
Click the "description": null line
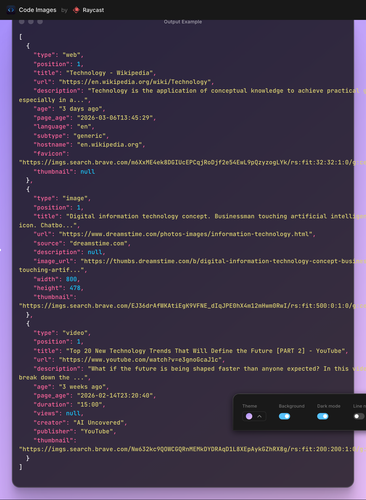point(69,252)
